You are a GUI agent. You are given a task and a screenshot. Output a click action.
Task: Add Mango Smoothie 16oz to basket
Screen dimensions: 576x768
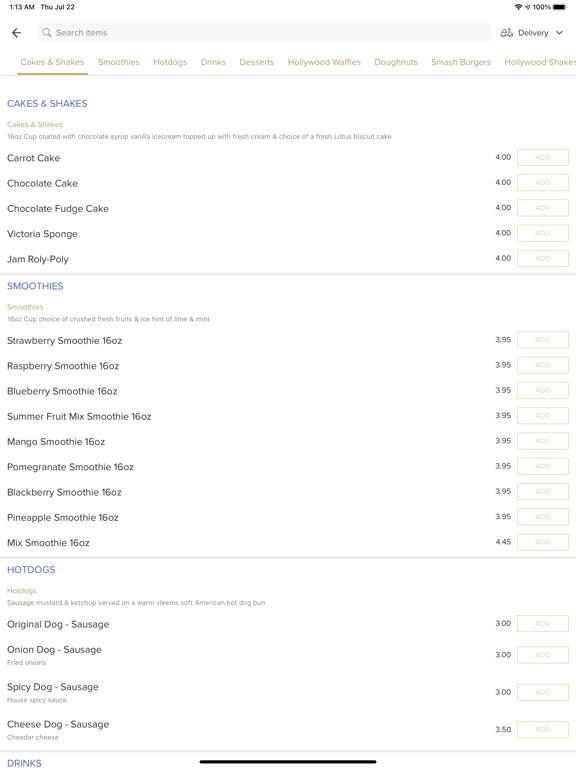pos(543,441)
